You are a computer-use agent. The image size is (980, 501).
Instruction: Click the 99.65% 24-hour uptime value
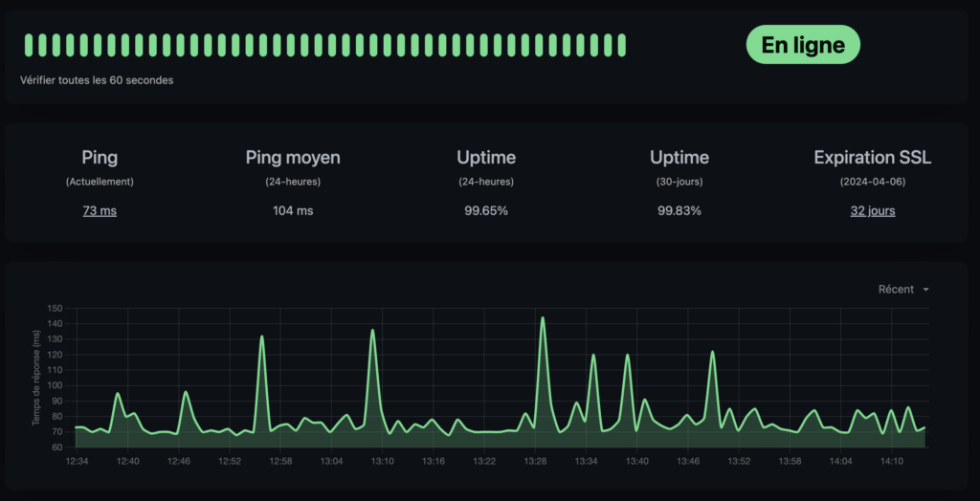(486, 211)
